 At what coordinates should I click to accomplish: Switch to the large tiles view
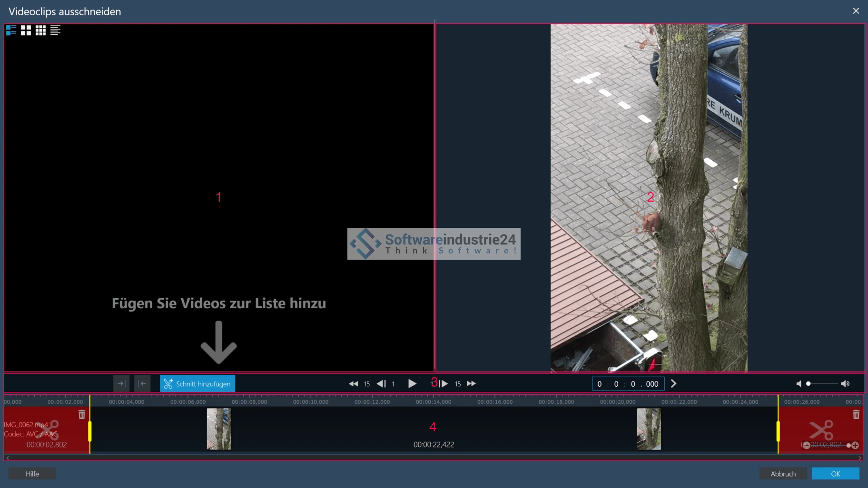(26, 30)
